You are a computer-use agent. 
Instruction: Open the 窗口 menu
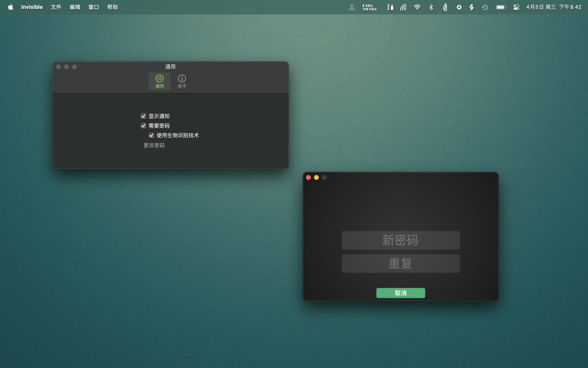click(x=93, y=7)
